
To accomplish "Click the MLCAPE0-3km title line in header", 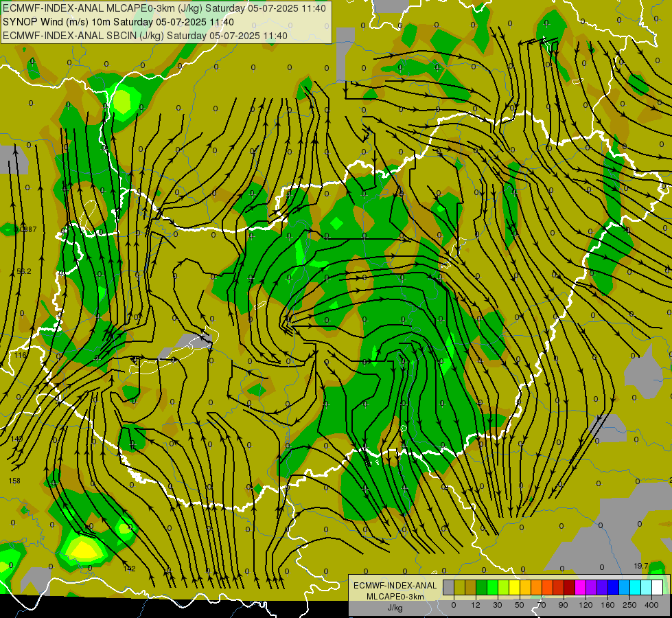I will click(x=165, y=8).
